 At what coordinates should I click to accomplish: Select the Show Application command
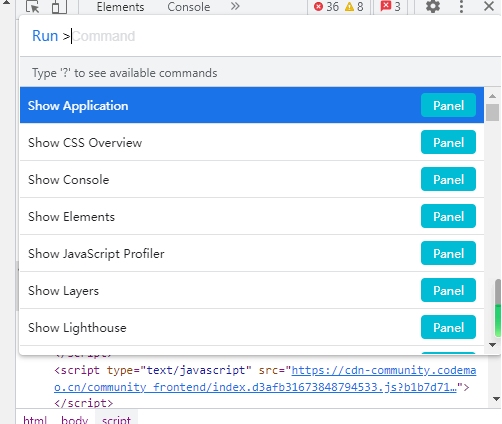[x=252, y=105]
